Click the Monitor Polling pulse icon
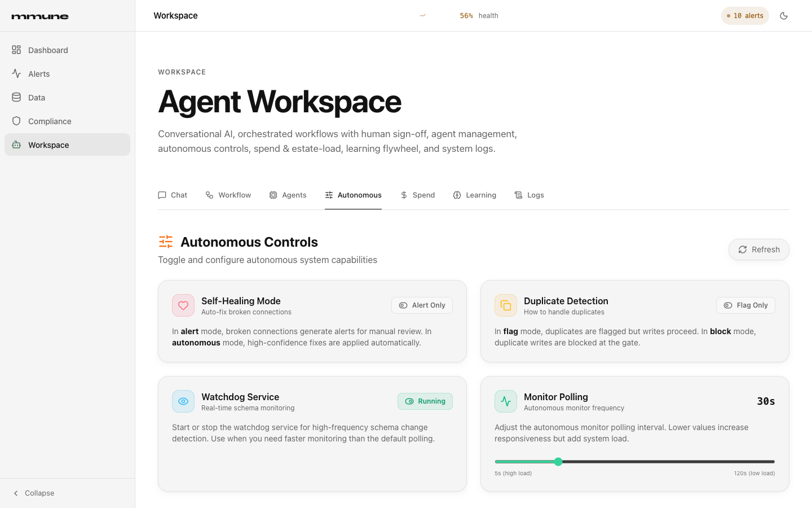 506,401
